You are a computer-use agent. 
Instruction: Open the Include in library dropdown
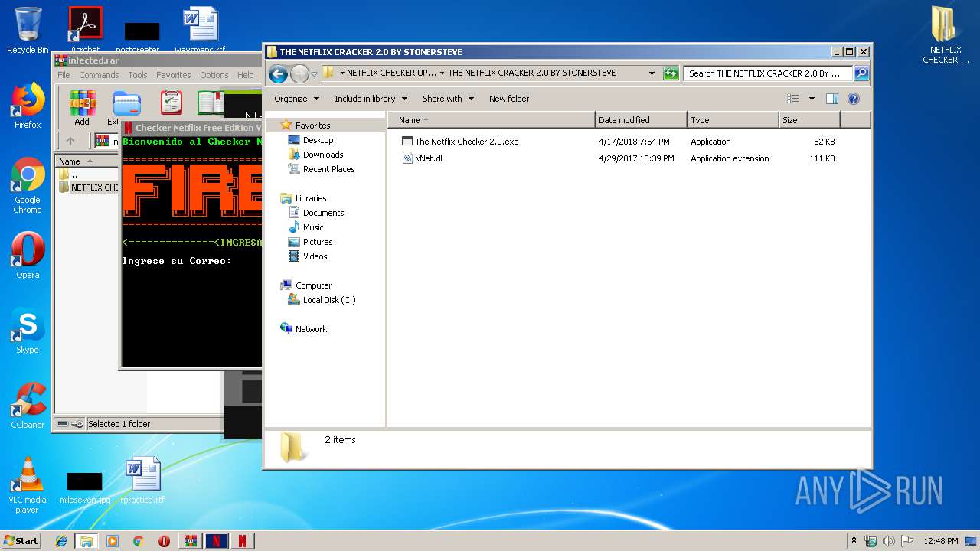coord(371,99)
